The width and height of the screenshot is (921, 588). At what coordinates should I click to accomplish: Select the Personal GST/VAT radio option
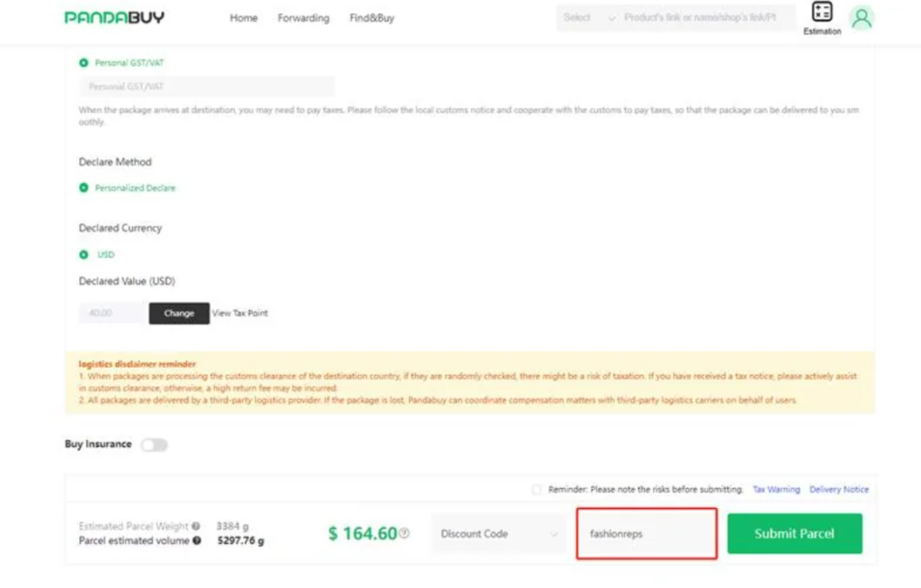pos(84,63)
